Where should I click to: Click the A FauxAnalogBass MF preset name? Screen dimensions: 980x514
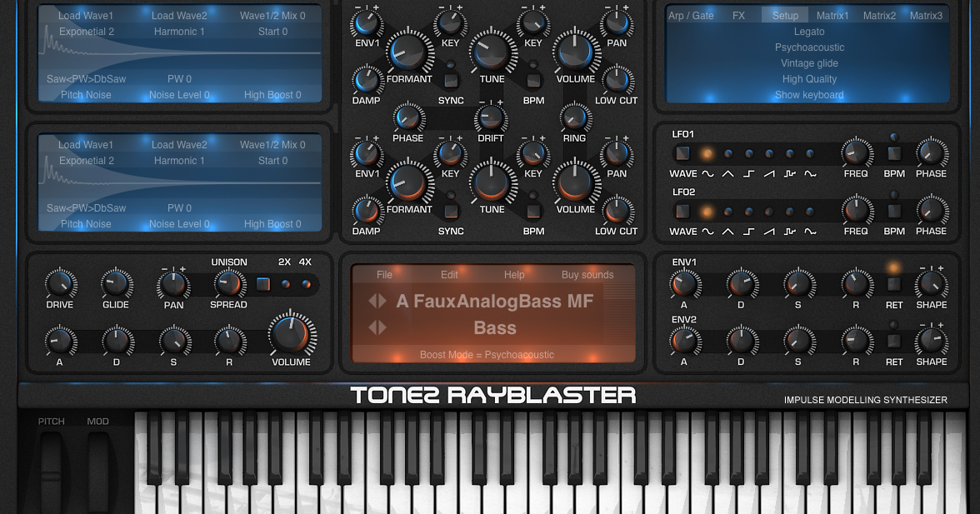coord(494,301)
